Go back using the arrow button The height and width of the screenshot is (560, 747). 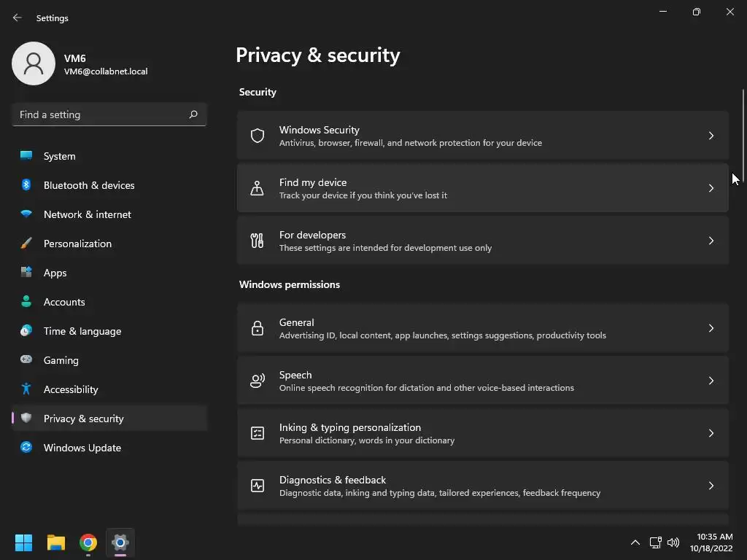18,17
